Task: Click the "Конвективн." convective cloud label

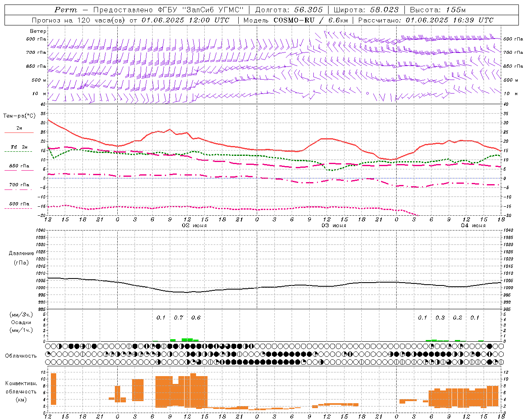Action: click(x=21, y=383)
